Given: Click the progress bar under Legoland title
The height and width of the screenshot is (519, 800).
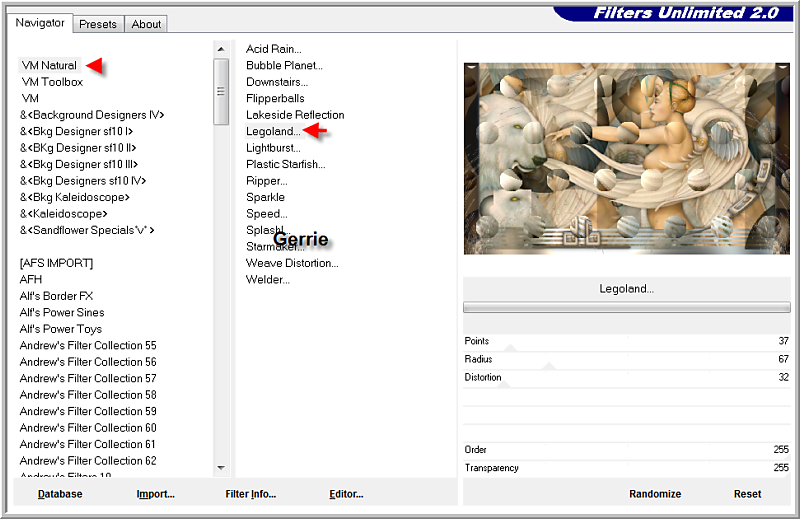Looking at the screenshot, I should pos(627,307).
